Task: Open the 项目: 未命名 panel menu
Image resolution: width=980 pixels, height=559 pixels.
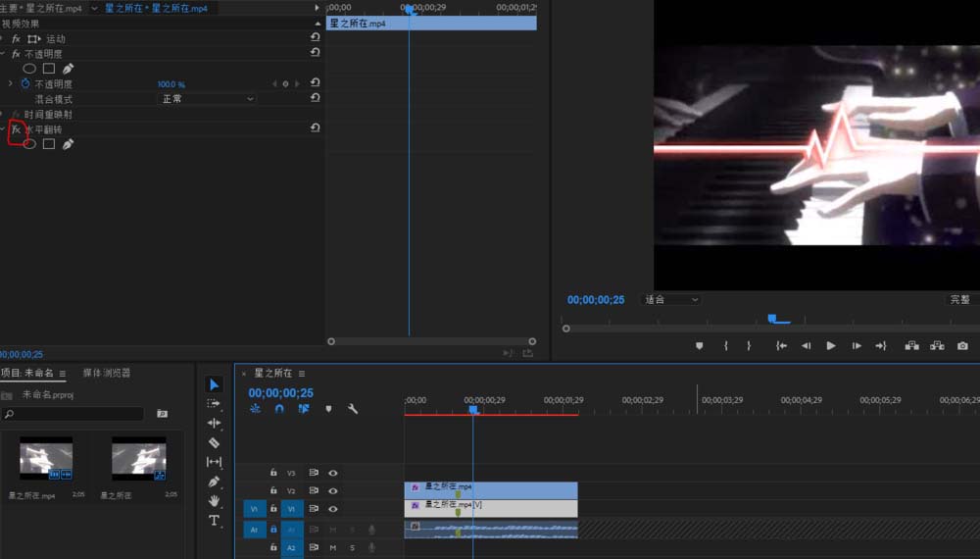Action: point(63,374)
